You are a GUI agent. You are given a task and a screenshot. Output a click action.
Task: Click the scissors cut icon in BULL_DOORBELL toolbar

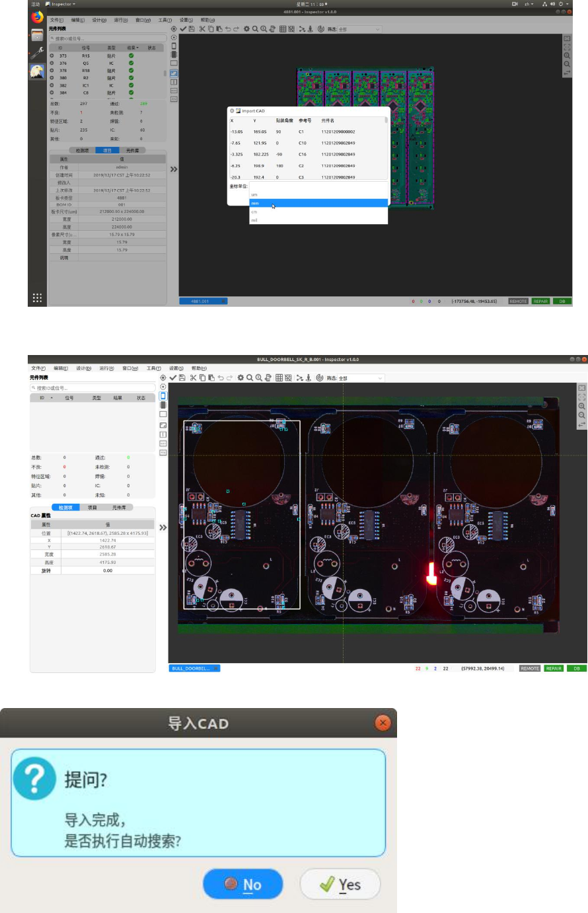click(x=193, y=378)
